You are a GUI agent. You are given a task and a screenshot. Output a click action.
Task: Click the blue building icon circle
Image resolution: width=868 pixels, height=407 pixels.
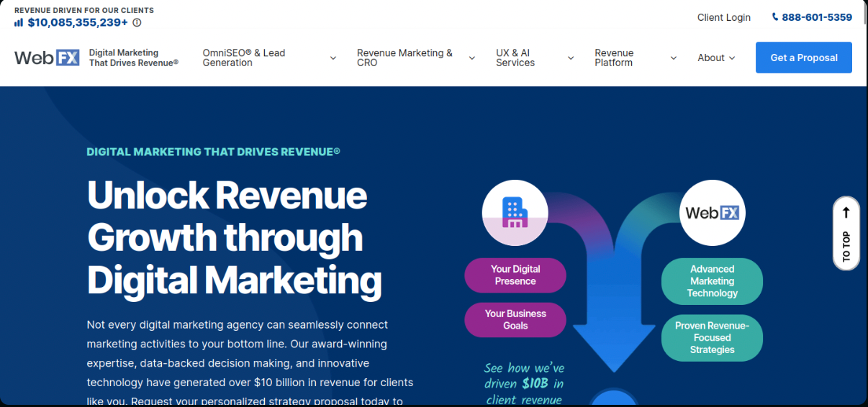(x=515, y=212)
